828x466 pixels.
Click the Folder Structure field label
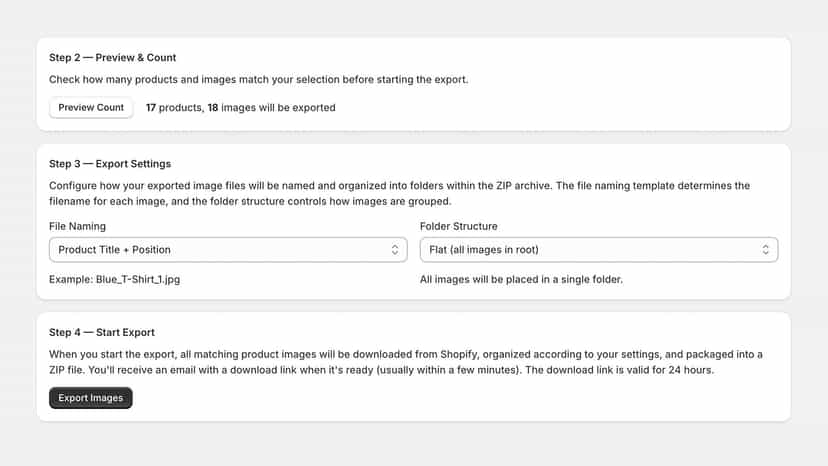(458, 226)
